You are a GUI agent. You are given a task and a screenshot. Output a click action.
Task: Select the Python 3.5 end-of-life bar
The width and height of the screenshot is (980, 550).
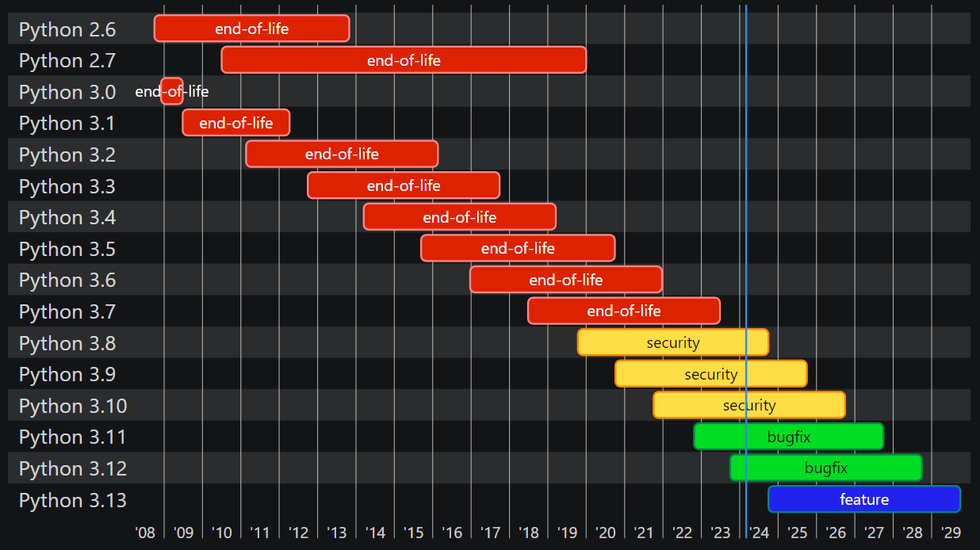518,248
